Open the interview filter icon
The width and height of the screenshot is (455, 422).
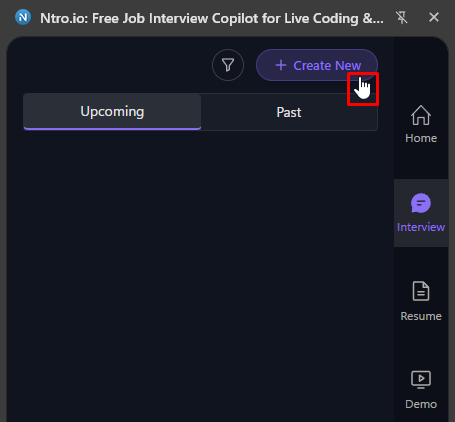[x=228, y=65]
